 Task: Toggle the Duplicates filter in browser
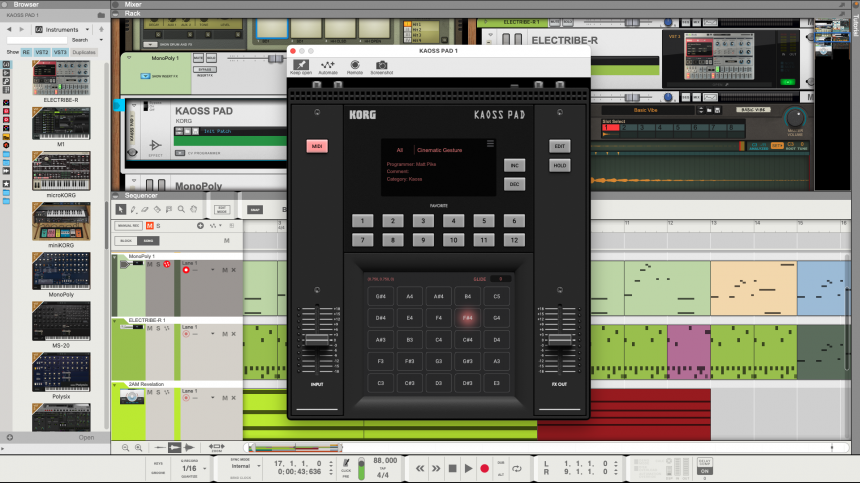tap(84, 52)
